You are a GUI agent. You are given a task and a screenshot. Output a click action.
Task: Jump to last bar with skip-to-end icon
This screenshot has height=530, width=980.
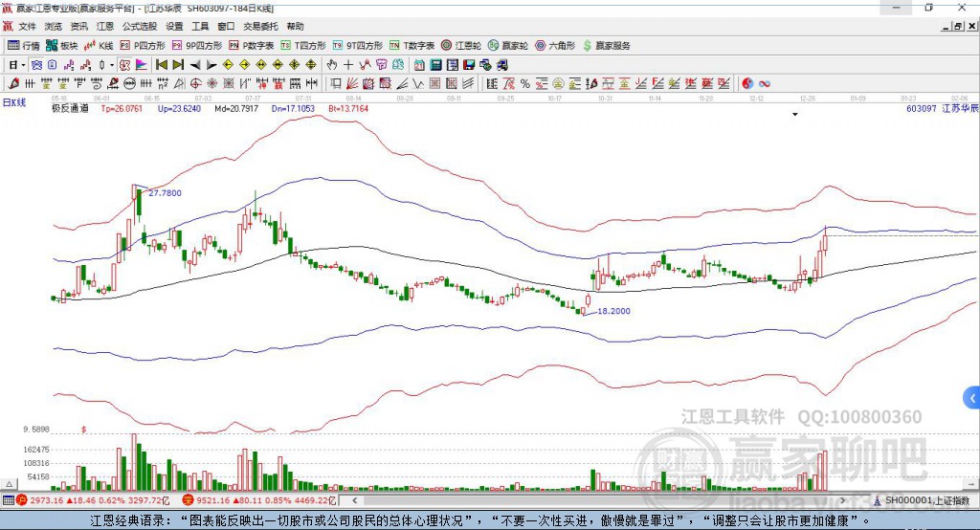coord(178,65)
